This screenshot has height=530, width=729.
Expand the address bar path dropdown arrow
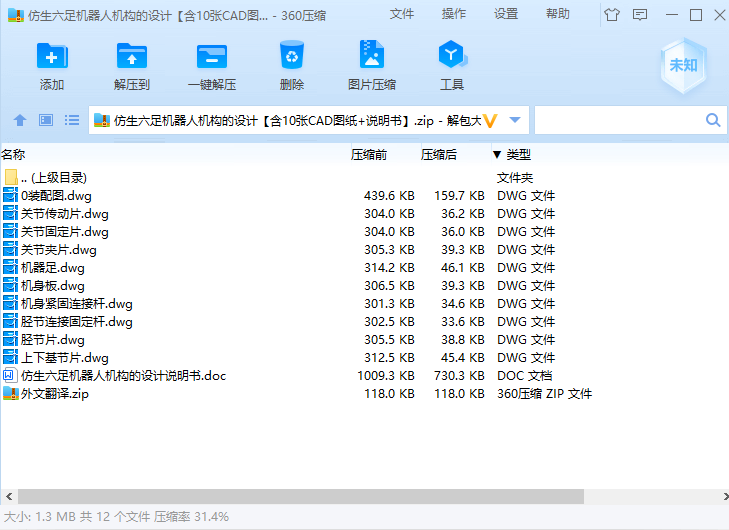(515, 120)
